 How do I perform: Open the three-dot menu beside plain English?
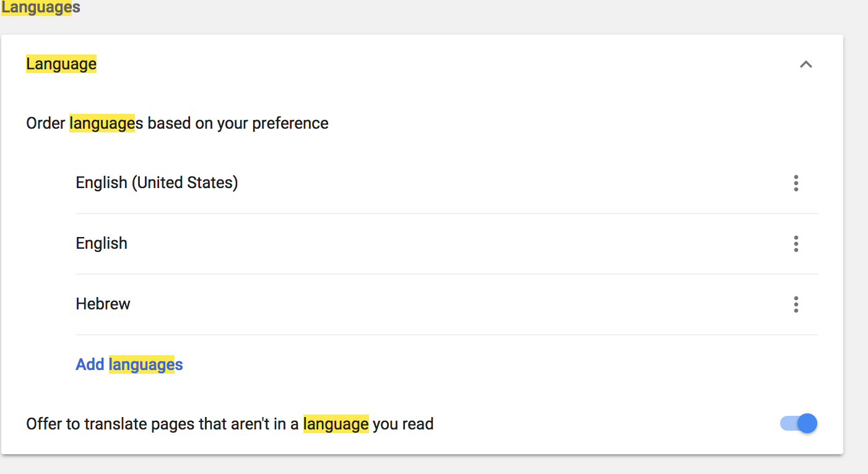(x=796, y=244)
